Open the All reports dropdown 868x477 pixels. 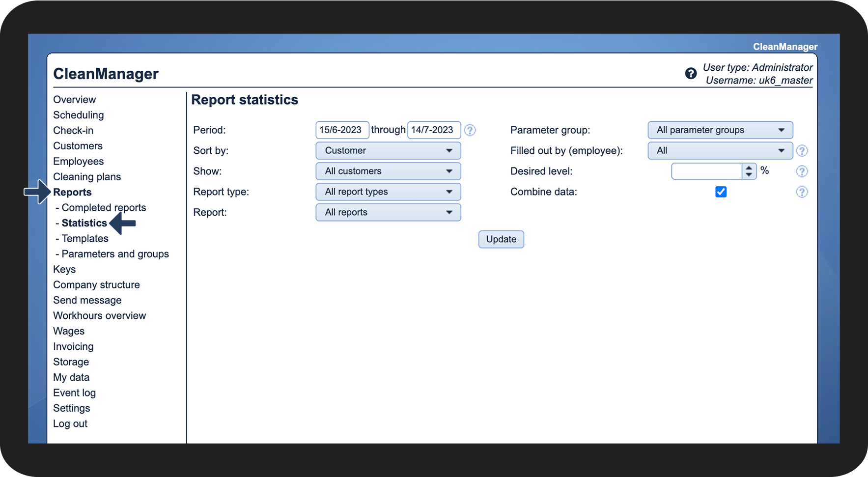tap(388, 213)
